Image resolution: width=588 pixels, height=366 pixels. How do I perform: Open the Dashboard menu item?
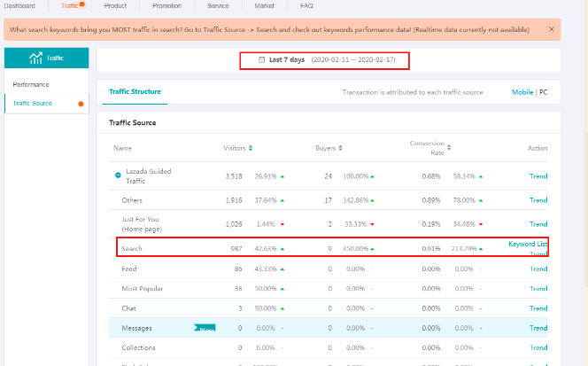(x=19, y=5)
